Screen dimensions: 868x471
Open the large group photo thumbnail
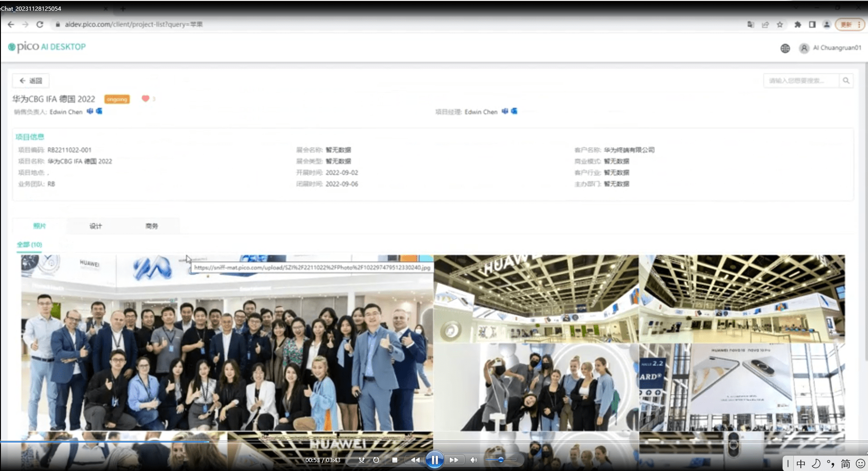(x=227, y=342)
